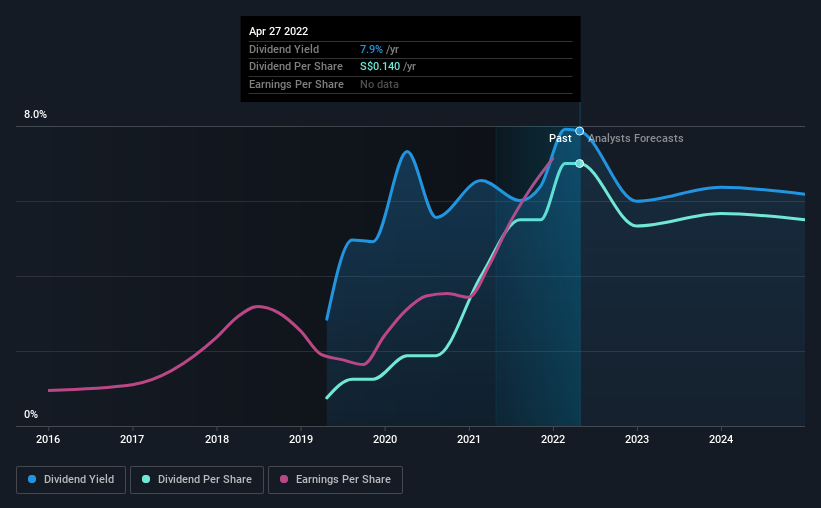
Task: Click the 'Analysts Forecasts' label
Action: tap(636, 138)
